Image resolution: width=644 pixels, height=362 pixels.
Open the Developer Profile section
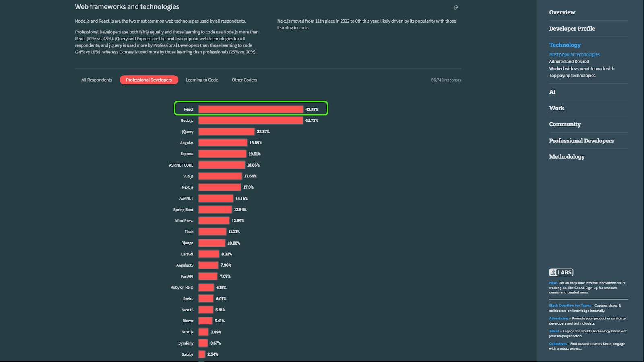click(x=572, y=29)
